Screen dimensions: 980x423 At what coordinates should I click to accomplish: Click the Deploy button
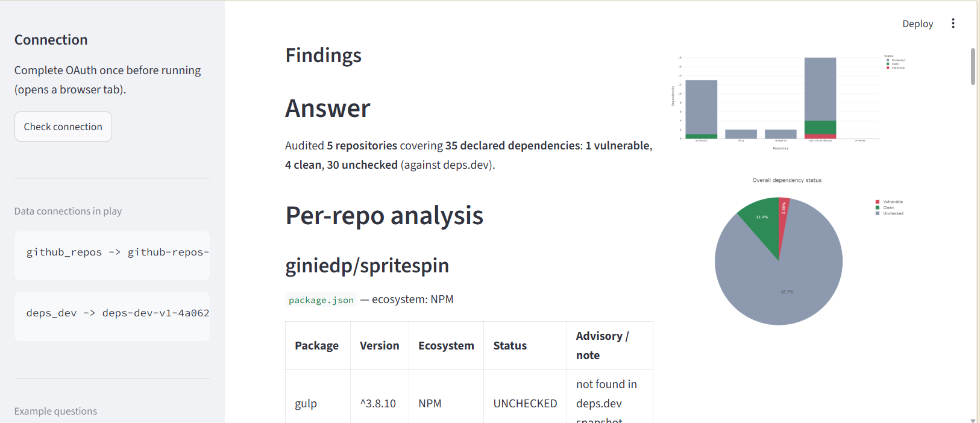(917, 23)
